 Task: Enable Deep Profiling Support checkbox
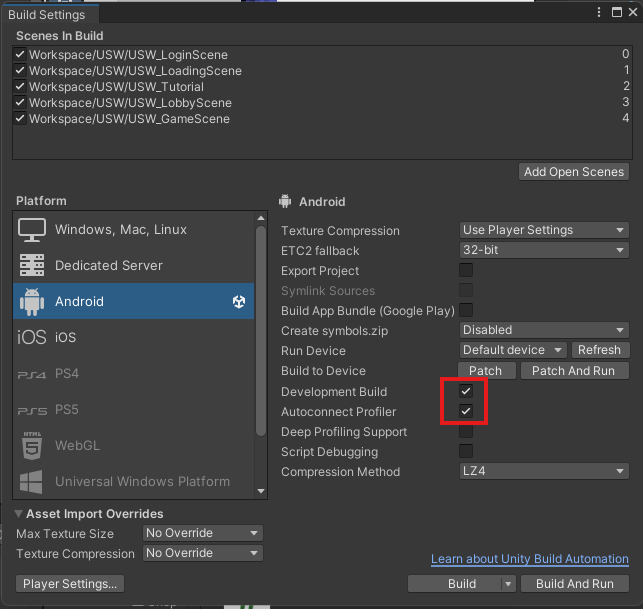pyautogui.click(x=466, y=431)
